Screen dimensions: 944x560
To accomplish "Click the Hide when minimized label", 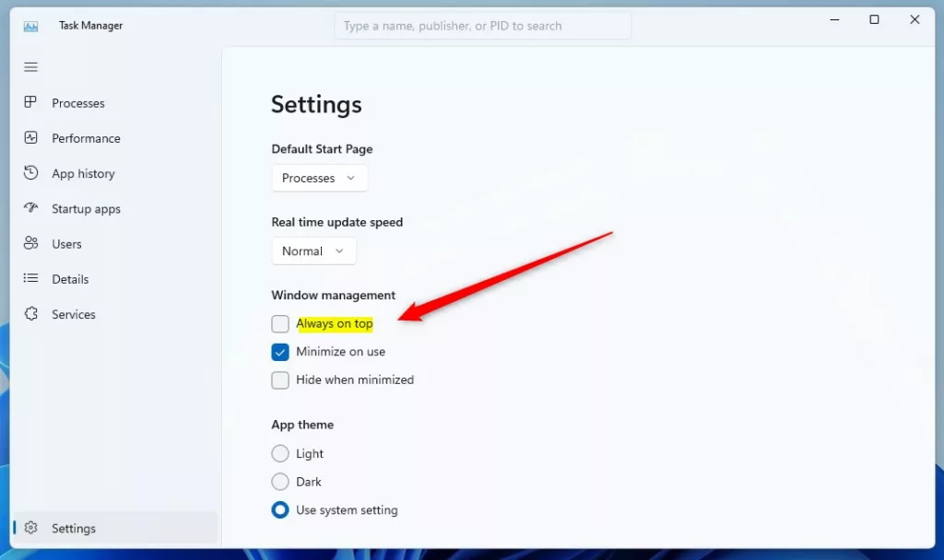I will point(355,379).
